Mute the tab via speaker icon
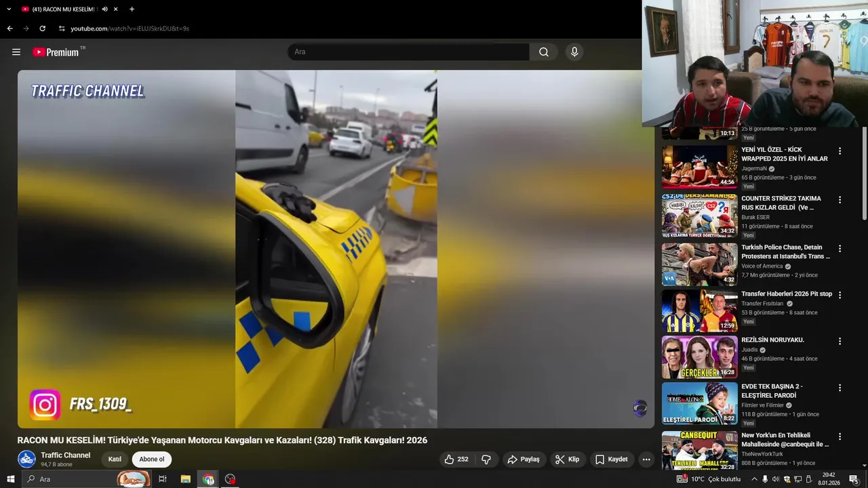 pos(104,9)
